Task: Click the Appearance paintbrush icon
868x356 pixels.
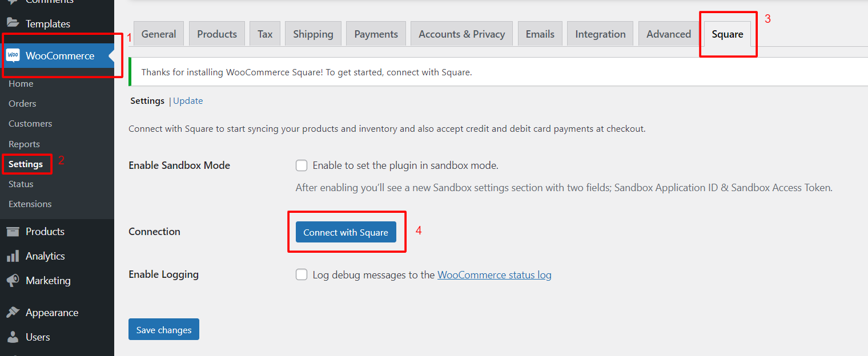Action: pos(13,313)
